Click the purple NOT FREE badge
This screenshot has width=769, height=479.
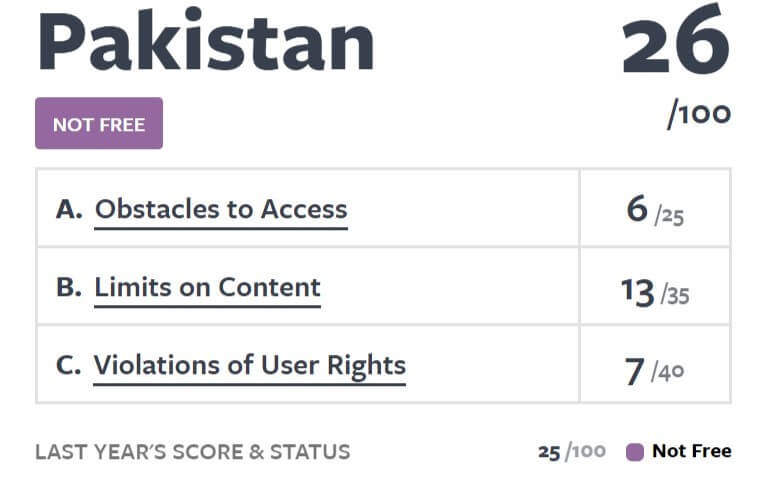click(x=99, y=124)
